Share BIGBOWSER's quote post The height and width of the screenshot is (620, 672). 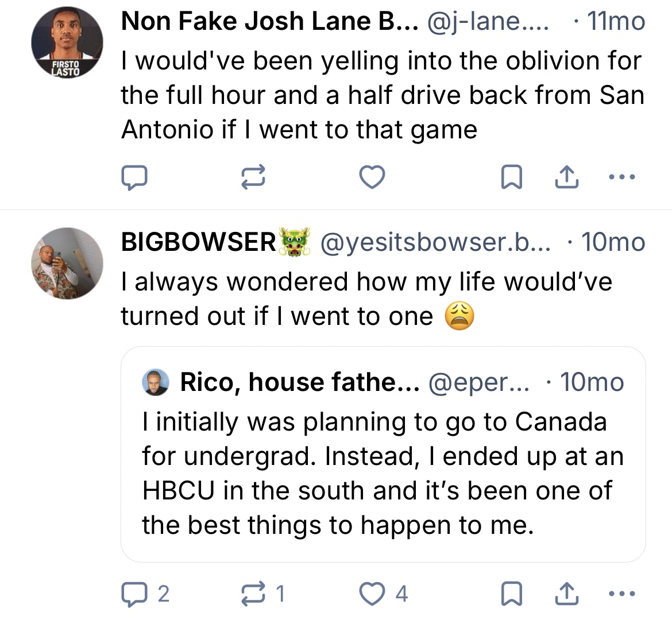pyautogui.click(x=565, y=594)
